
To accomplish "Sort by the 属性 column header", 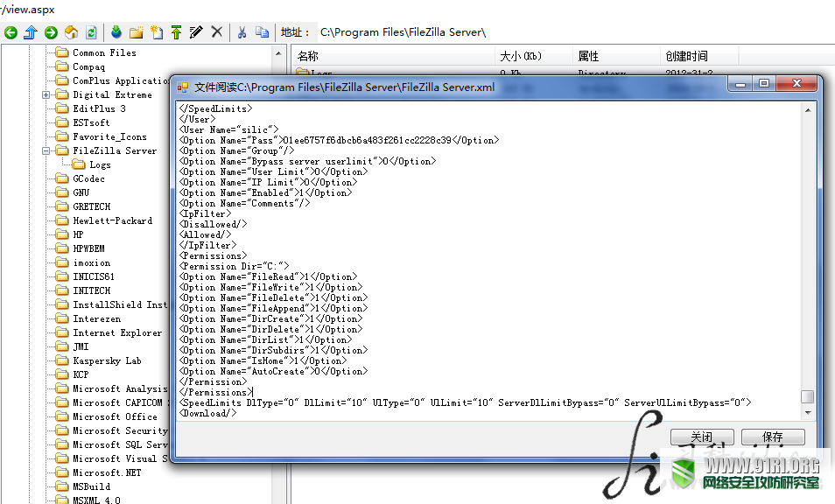I will click(x=616, y=56).
